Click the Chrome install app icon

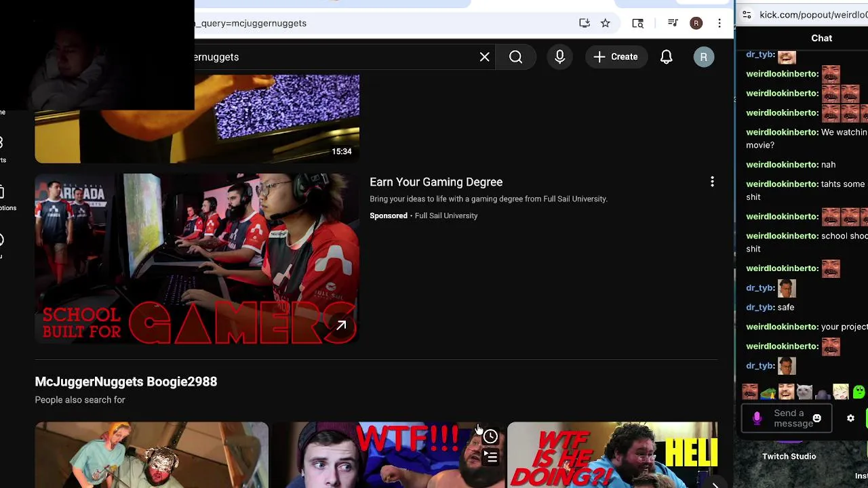[x=585, y=23]
